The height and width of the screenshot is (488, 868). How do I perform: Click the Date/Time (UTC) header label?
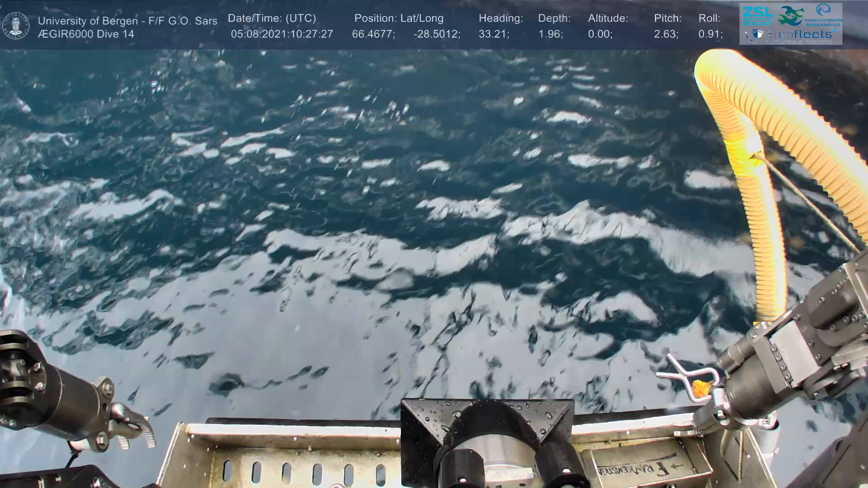(x=272, y=19)
